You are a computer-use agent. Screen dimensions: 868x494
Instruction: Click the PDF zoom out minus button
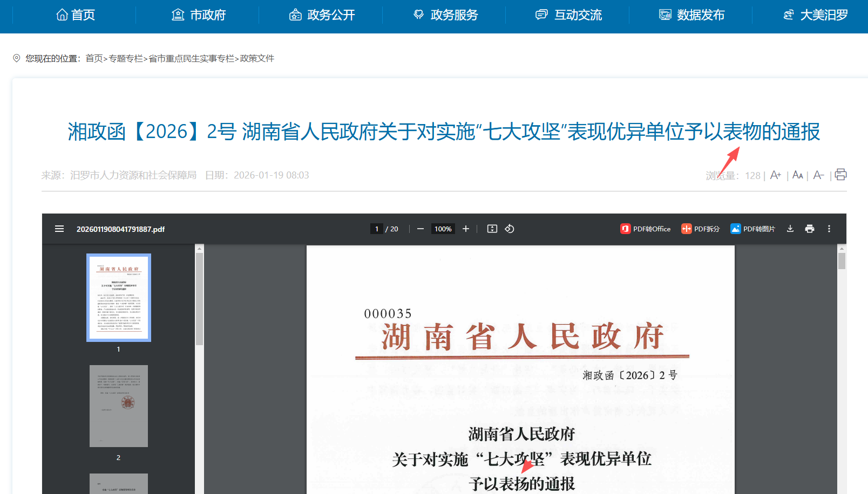(420, 229)
